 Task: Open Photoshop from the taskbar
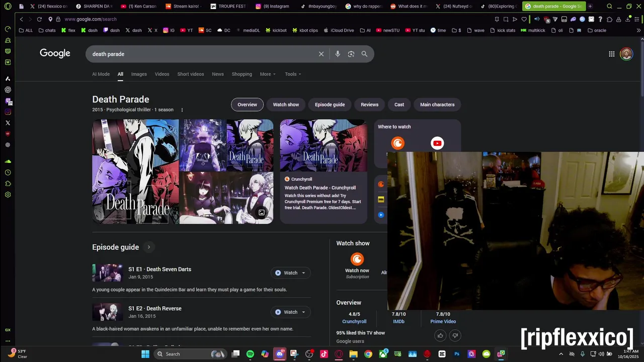[457, 354]
